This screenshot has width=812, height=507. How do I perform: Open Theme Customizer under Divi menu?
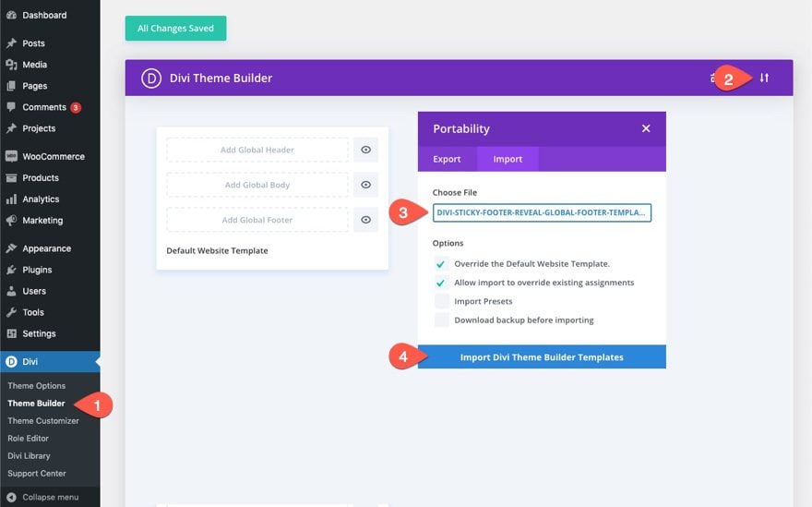(x=43, y=421)
